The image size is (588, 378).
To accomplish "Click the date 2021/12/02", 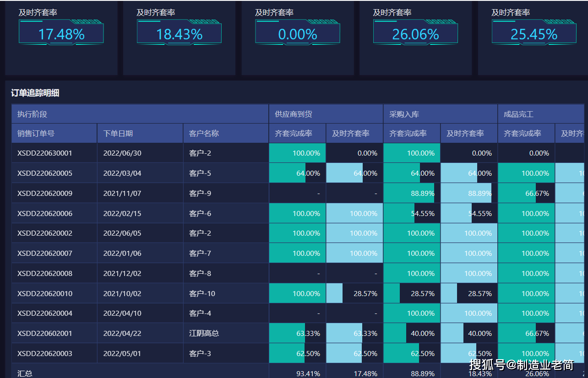I will 122,274.
